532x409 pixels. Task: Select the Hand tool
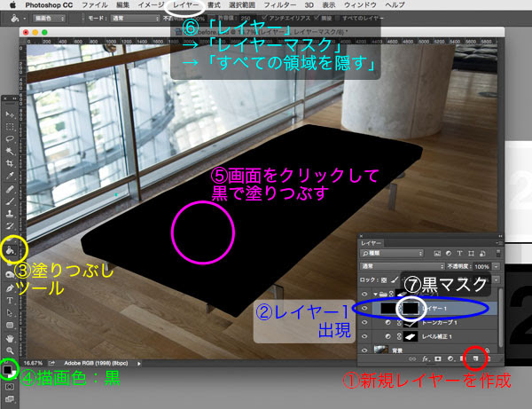[10, 338]
